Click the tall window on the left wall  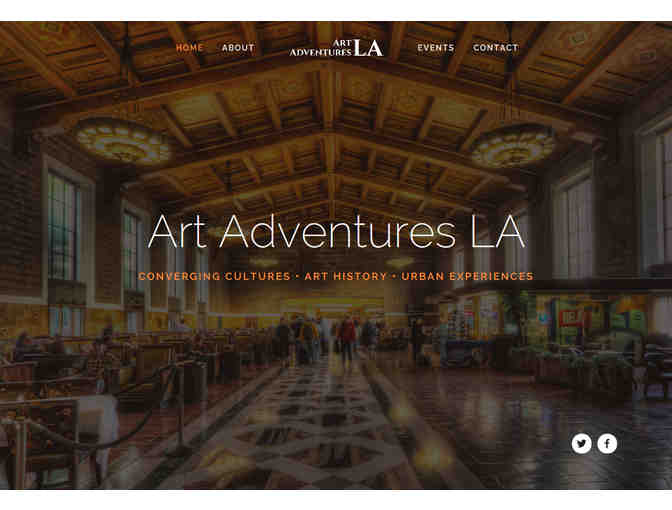coord(62,225)
